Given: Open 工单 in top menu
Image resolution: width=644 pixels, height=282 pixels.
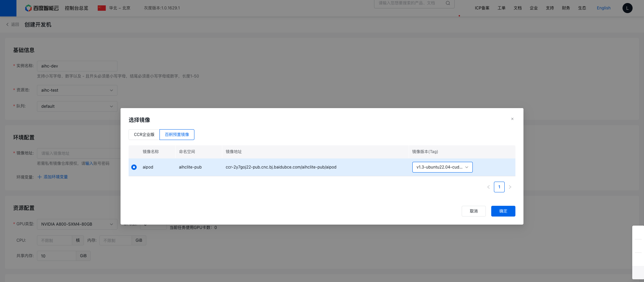Looking at the screenshot, I should pyautogui.click(x=502, y=8).
